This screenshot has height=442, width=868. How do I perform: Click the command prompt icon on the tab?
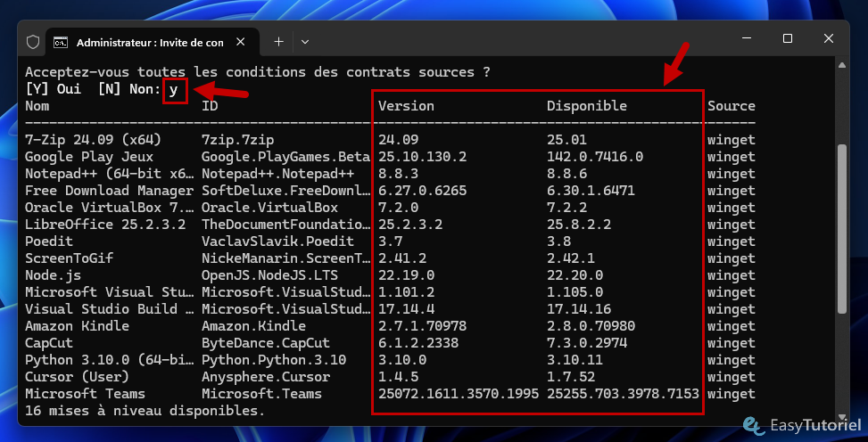coord(61,42)
